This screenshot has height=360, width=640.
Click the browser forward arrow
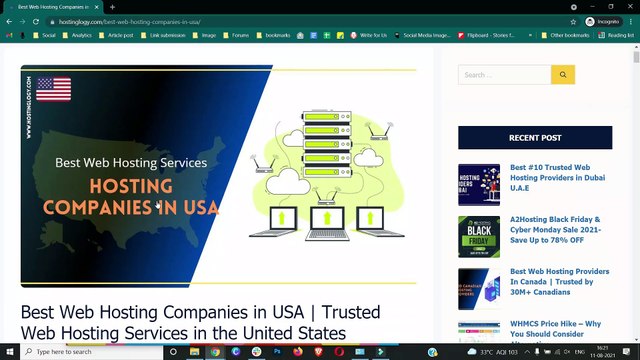(22, 22)
